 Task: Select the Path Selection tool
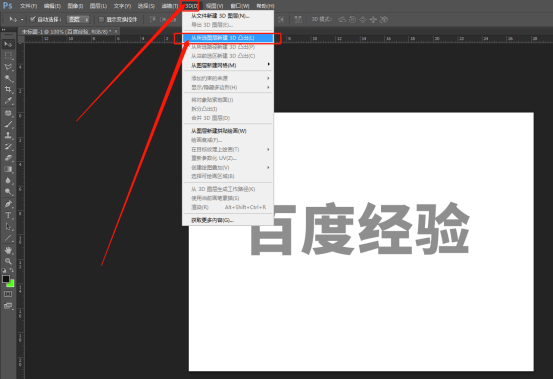(8, 227)
